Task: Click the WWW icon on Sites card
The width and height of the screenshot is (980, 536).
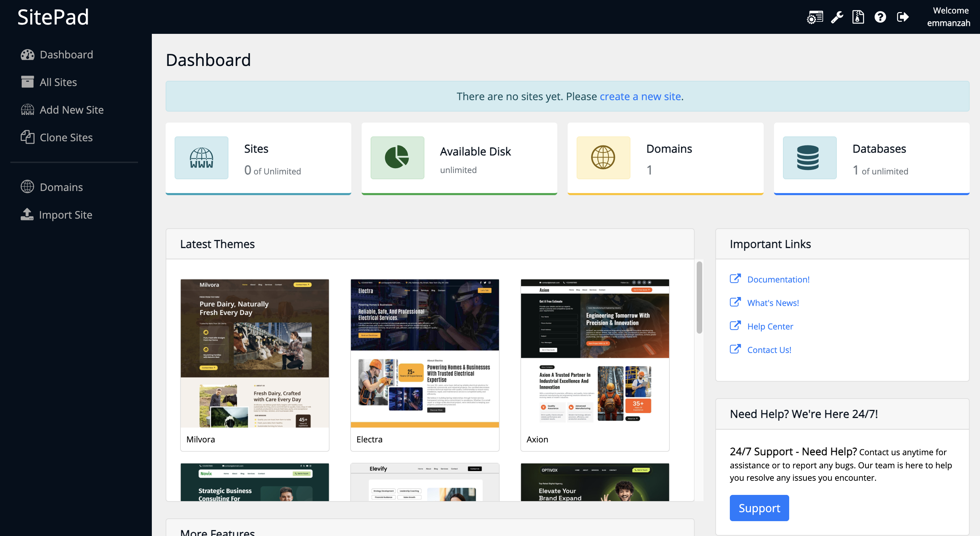Action: pos(201,157)
